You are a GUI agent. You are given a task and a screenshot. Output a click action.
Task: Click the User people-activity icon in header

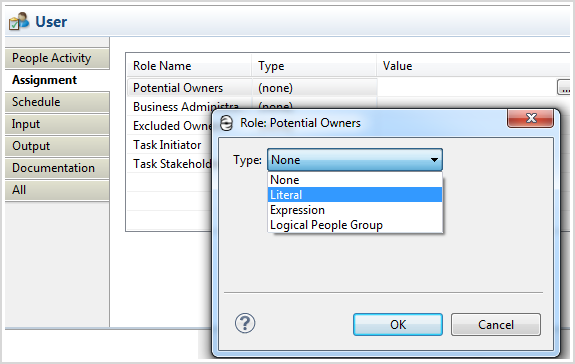(x=19, y=21)
